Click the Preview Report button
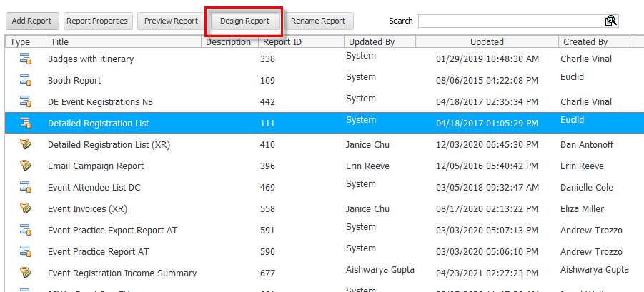 [x=172, y=21]
